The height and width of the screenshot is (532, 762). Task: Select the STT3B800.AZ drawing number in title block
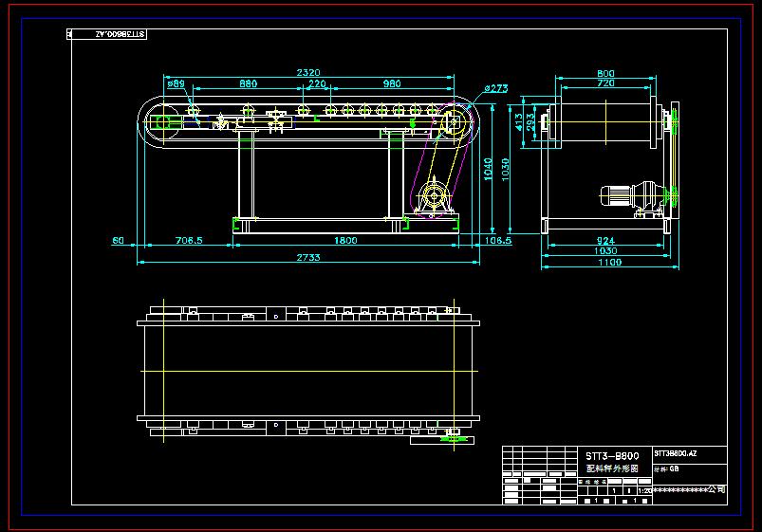coord(676,455)
